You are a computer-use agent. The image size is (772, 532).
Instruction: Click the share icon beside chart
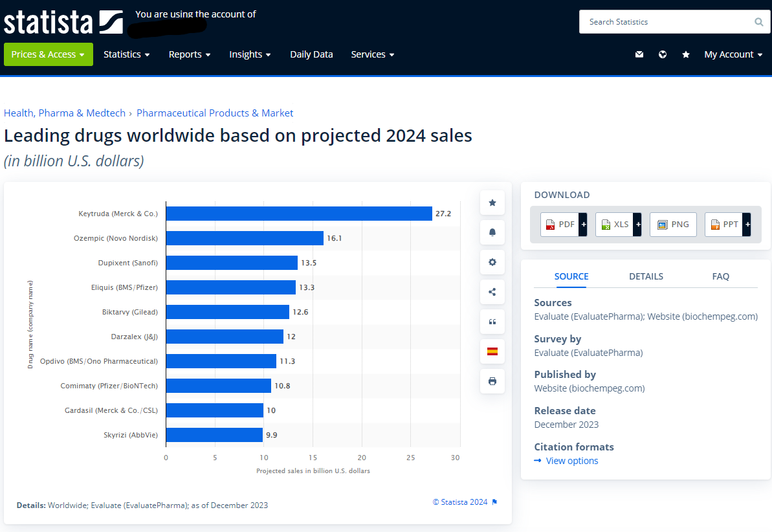[492, 292]
